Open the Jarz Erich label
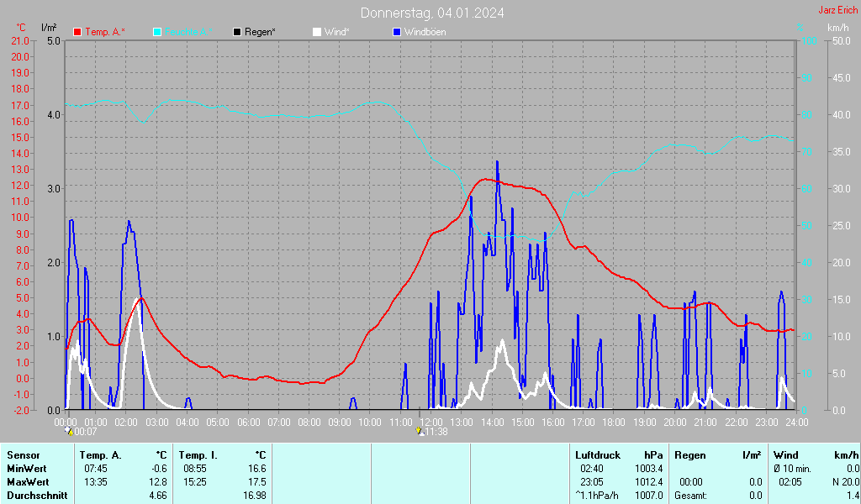Screen dimensions: 861x504 click(x=837, y=11)
